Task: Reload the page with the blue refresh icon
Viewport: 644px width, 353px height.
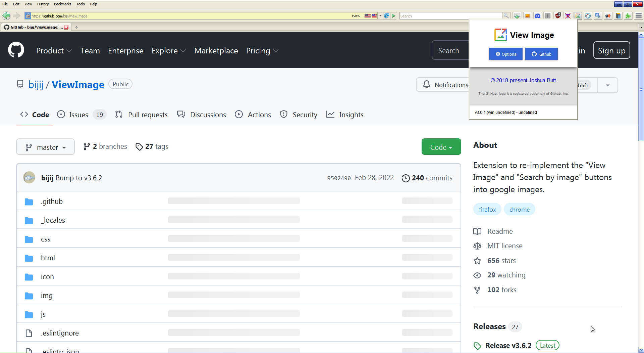Action: 386,16
